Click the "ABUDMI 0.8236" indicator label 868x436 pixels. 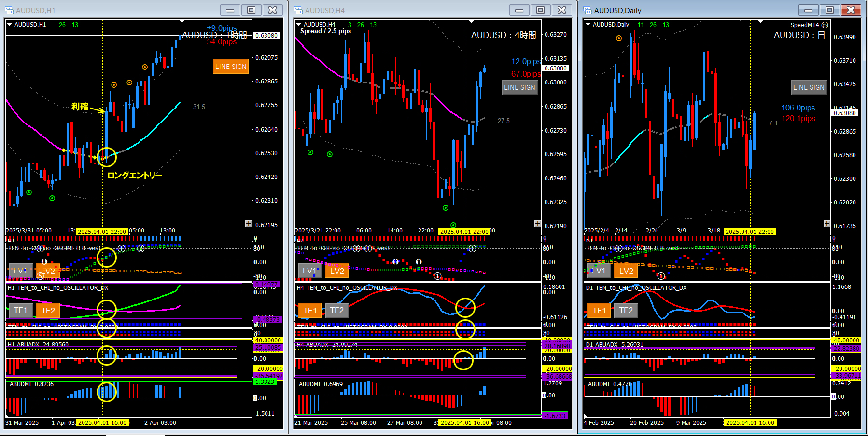[32, 384]
